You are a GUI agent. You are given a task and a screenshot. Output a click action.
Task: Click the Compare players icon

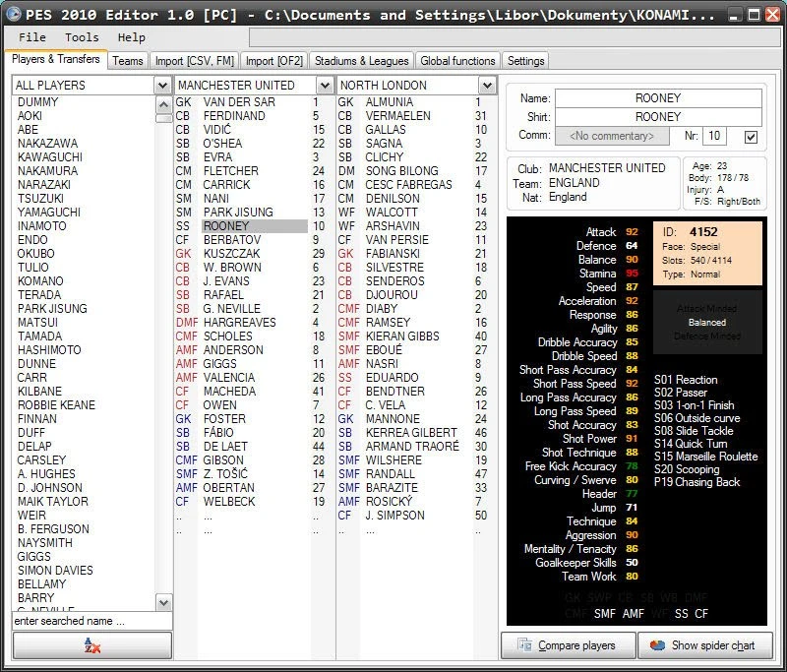(527, 645)
